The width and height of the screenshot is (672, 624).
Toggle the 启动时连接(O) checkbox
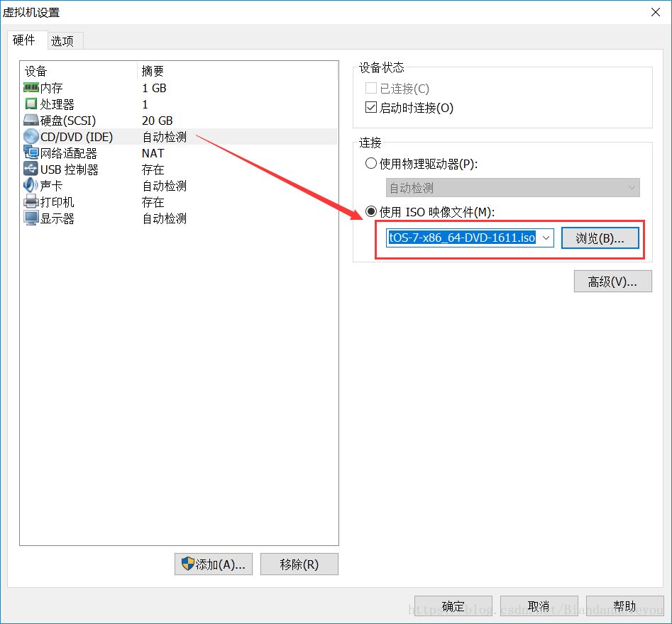point(371,107)
